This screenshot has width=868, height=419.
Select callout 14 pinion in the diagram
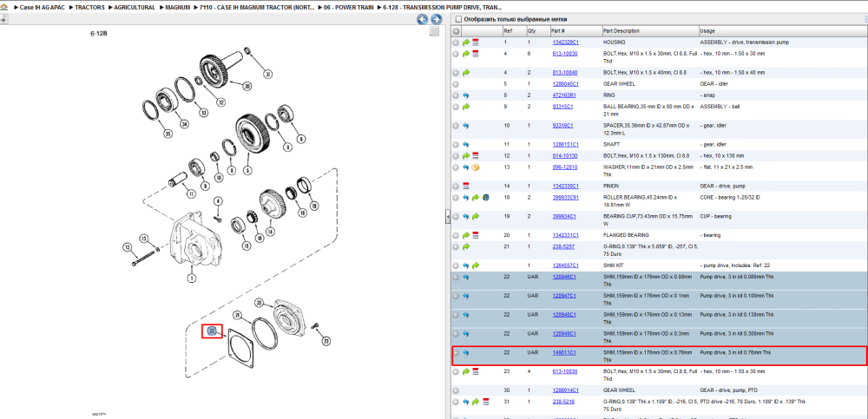click(x=271, y=232)
